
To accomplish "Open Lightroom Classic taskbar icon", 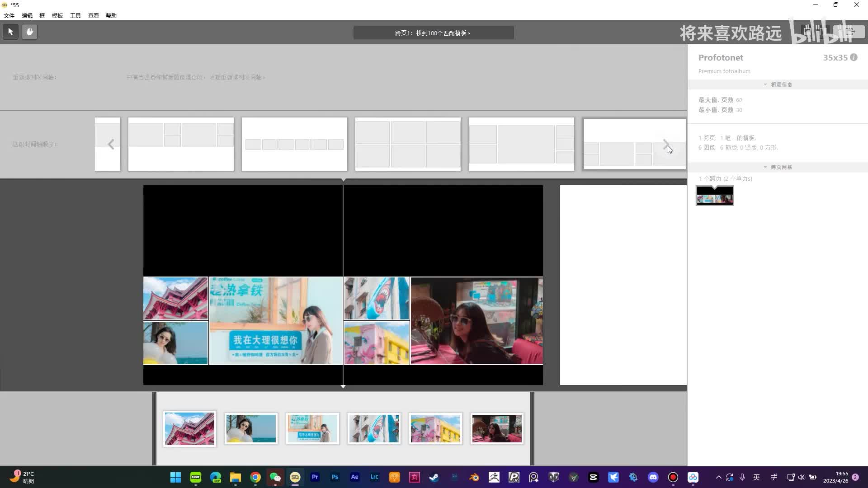I will point(374,477).
